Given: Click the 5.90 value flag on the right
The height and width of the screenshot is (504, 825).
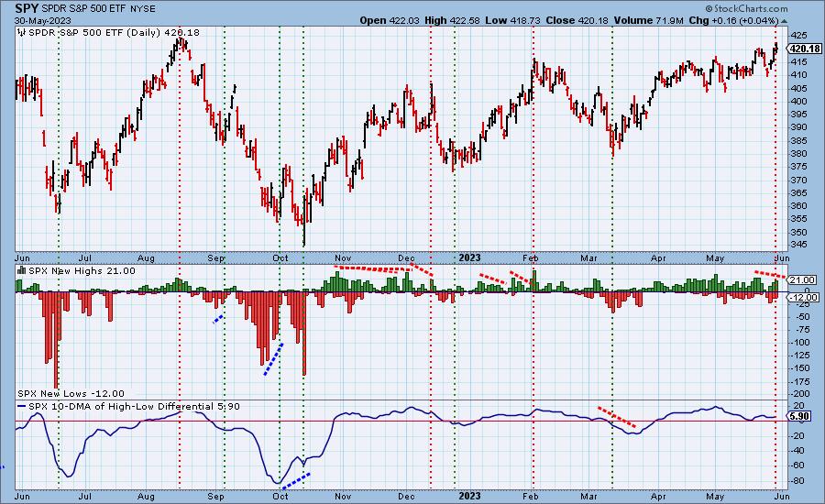Looking at the screenshot, I should pos(799,416).
